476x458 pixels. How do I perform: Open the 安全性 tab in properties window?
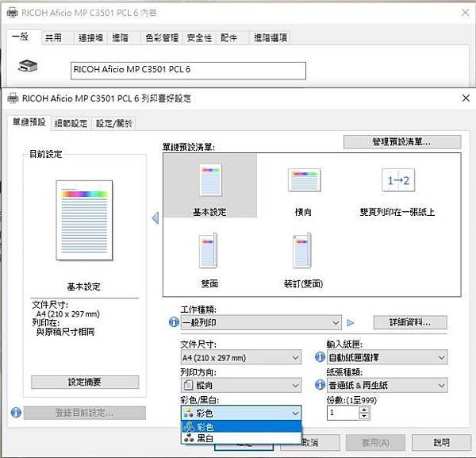[x=199, y=37]
